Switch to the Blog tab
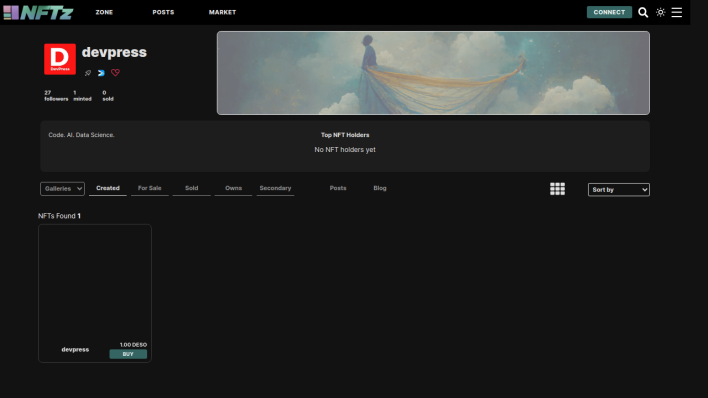This screenshot has width=708, height=398. (380, 188)
